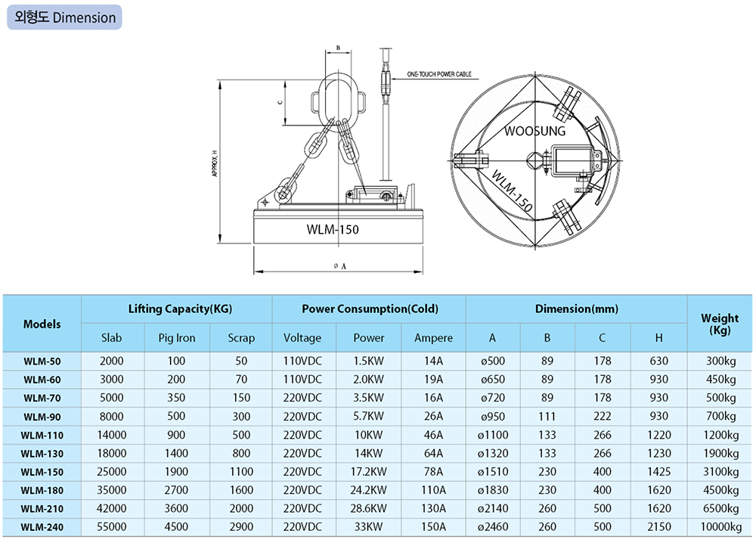Click the WLM-50 model row label
The image size is (756, 543).
pyautogui.click(x=42, y=361)
